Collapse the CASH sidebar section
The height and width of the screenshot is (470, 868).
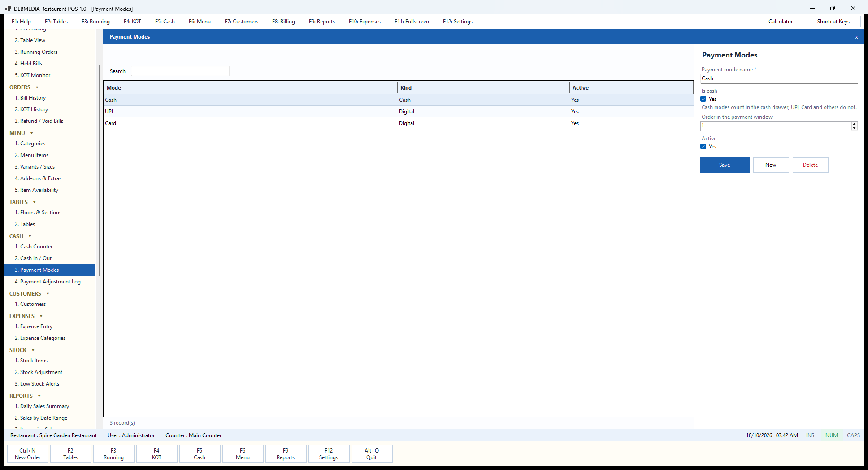pos(30,236)
